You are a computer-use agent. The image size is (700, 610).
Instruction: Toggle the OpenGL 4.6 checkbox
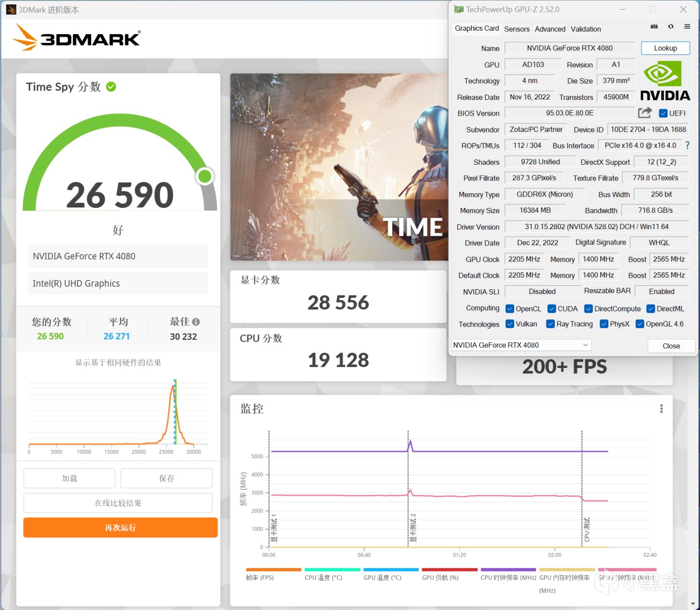640,324
